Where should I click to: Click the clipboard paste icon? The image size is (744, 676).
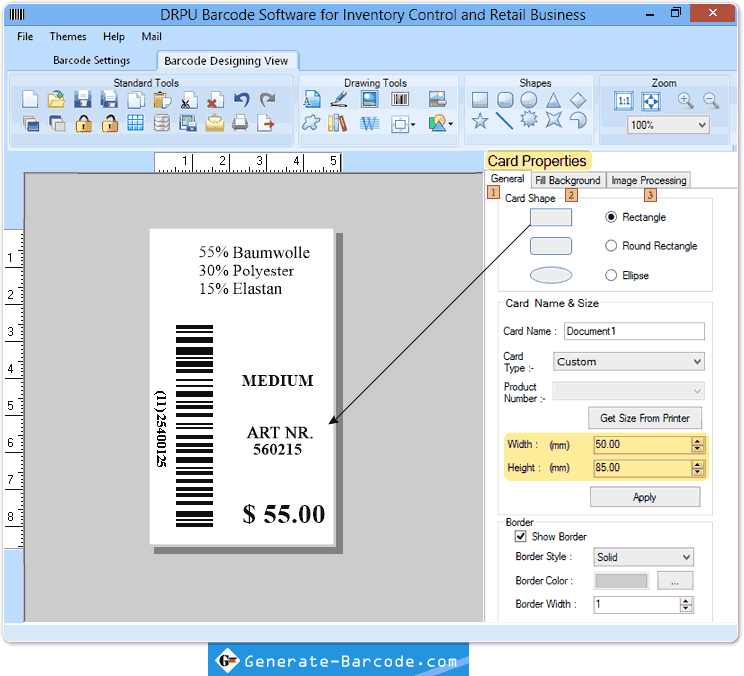coord(162,100)
